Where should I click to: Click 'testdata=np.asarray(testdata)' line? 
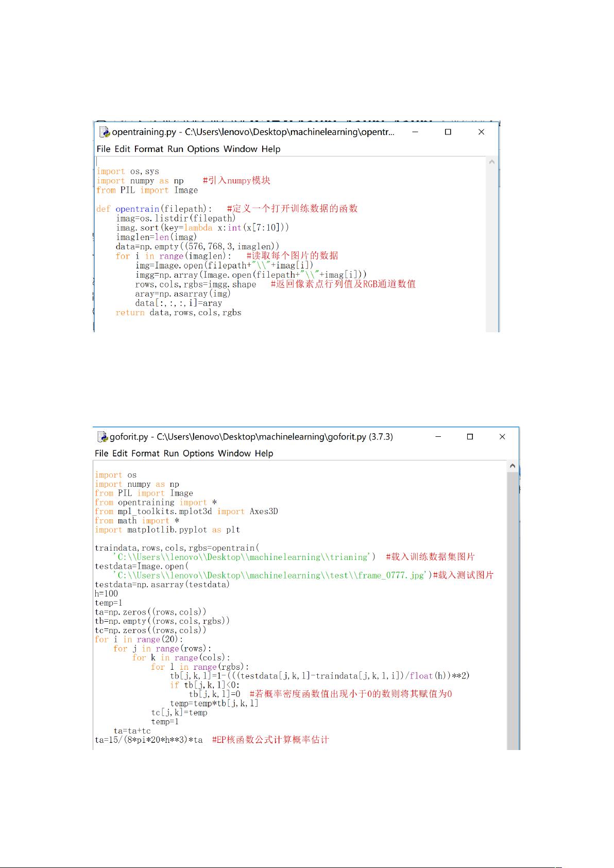(162, 584)
